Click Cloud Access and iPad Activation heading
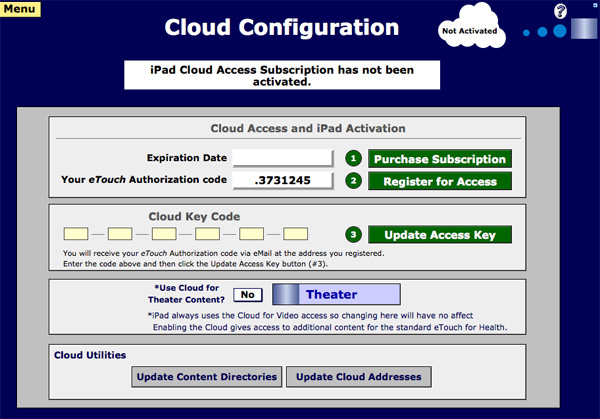This screenshot has height=419, width=600. 308,128
